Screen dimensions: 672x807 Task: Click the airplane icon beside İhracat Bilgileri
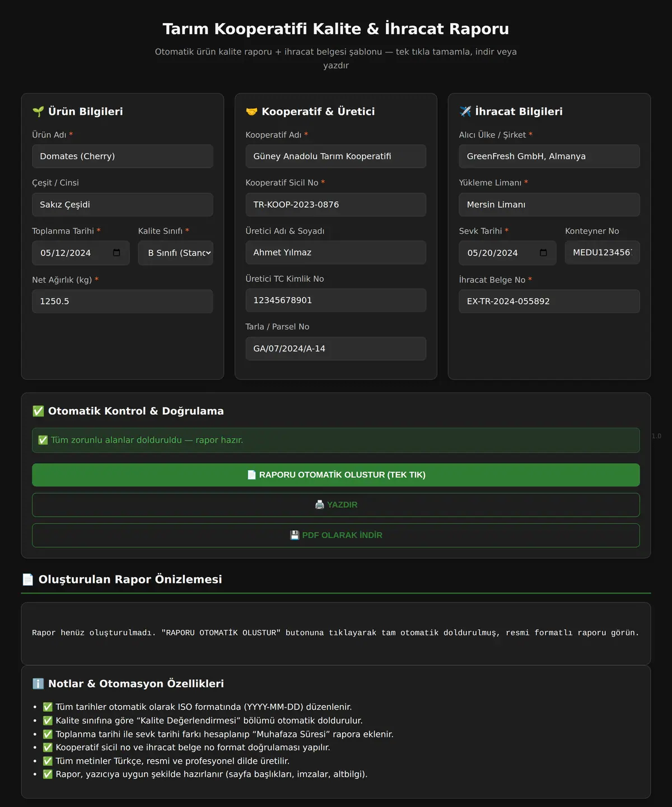(x=465, y=112)
